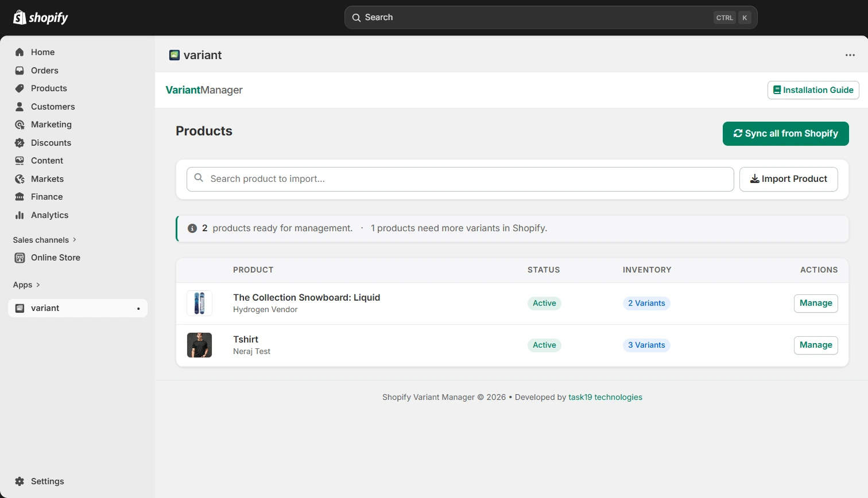The width and height of the screenshot is (868, 498).
Task: Click the Analytics bar chart icon
Action: tap(20, 215)
